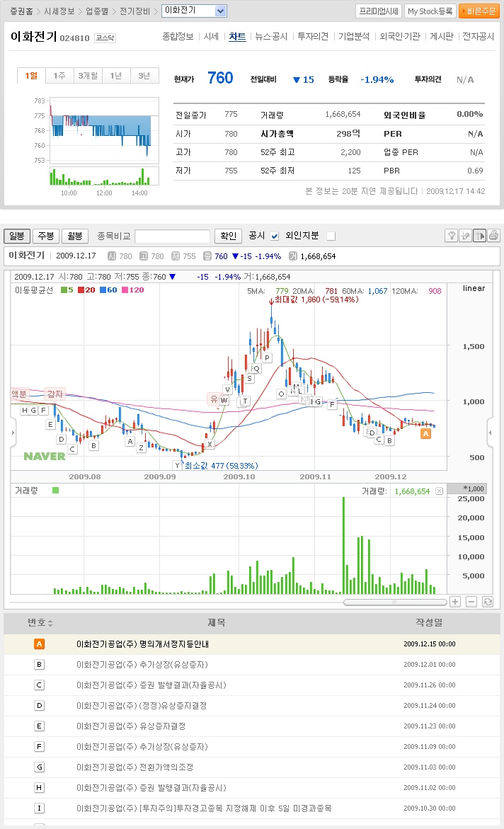Click the 확인 confirm button
The height and width of the screenshot is (829, 504).
tap(229, 236)
